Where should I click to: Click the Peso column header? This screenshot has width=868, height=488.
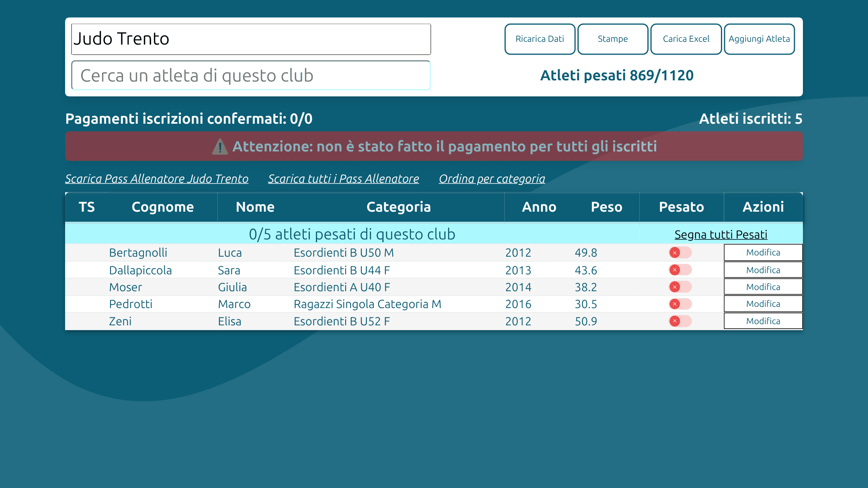coord(606,207)
